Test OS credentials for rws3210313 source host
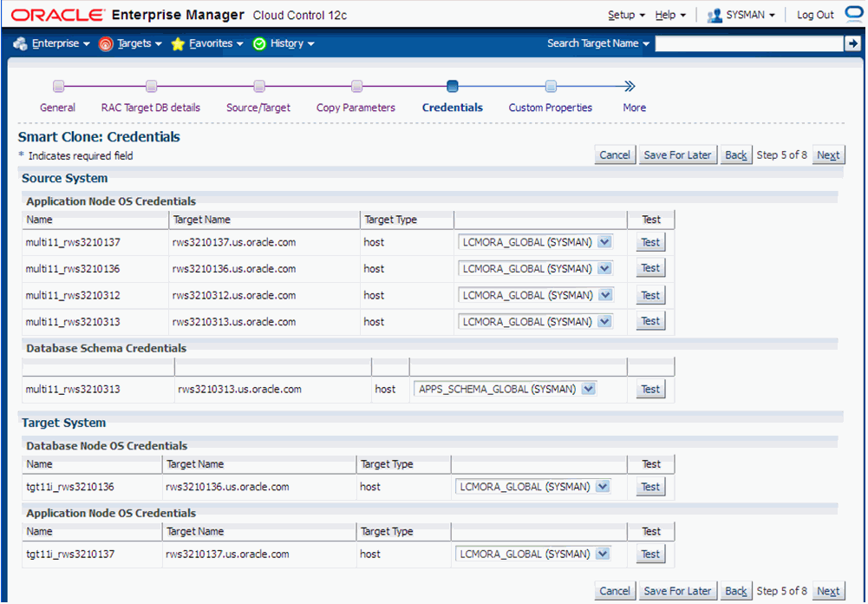Viewport: 868px width, 604px height. (x=650, y=321)
